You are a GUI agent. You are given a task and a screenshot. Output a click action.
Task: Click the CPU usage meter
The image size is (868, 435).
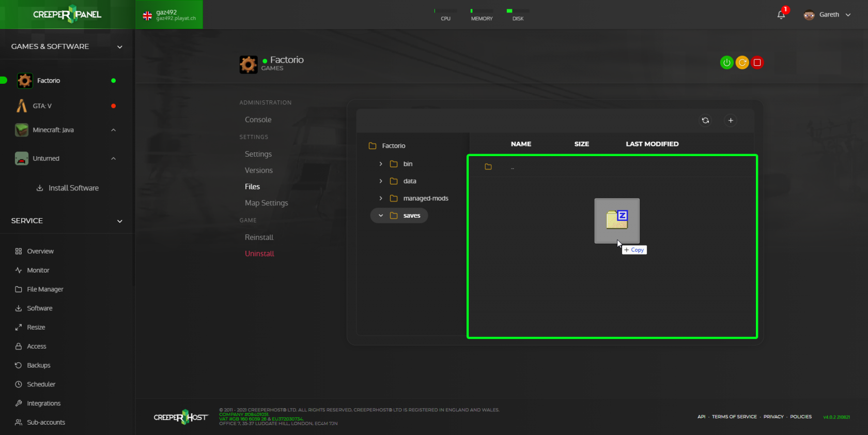(x=445, y=14)
